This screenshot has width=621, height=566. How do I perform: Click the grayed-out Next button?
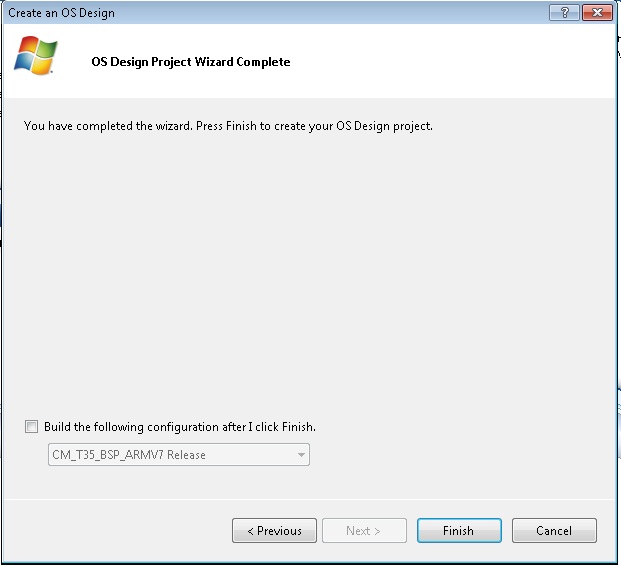(x=364, y=531)
